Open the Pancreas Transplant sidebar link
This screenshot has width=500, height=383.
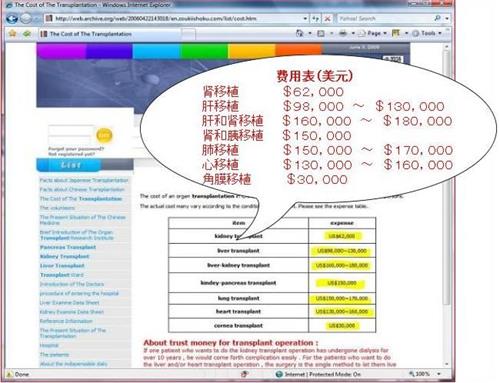pos(68,247)
